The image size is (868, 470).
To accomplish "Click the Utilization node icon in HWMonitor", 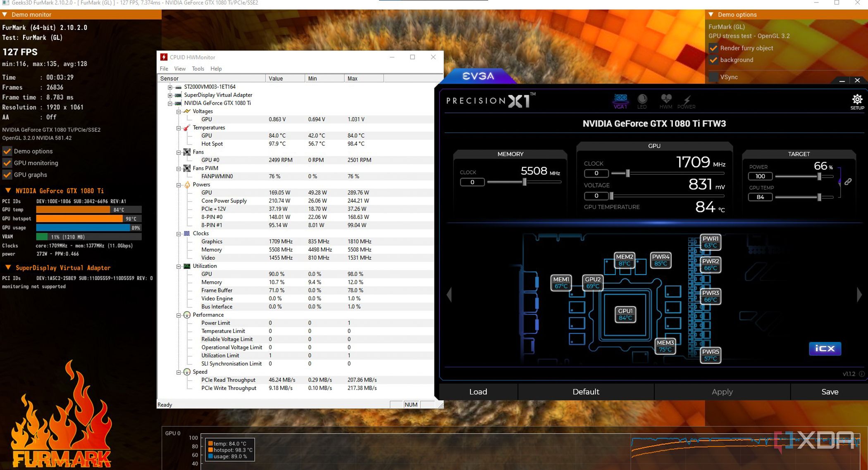I will point(187,266).
